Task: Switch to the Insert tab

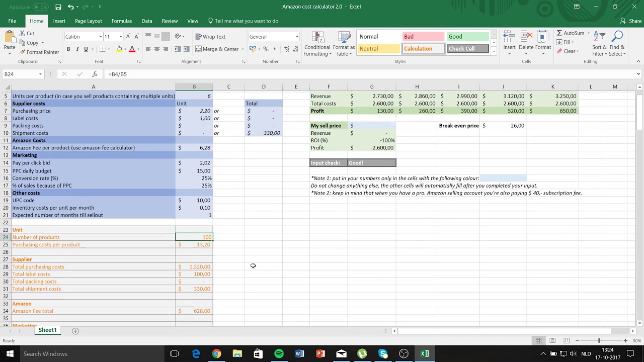Action: click(x=59, y=21)
